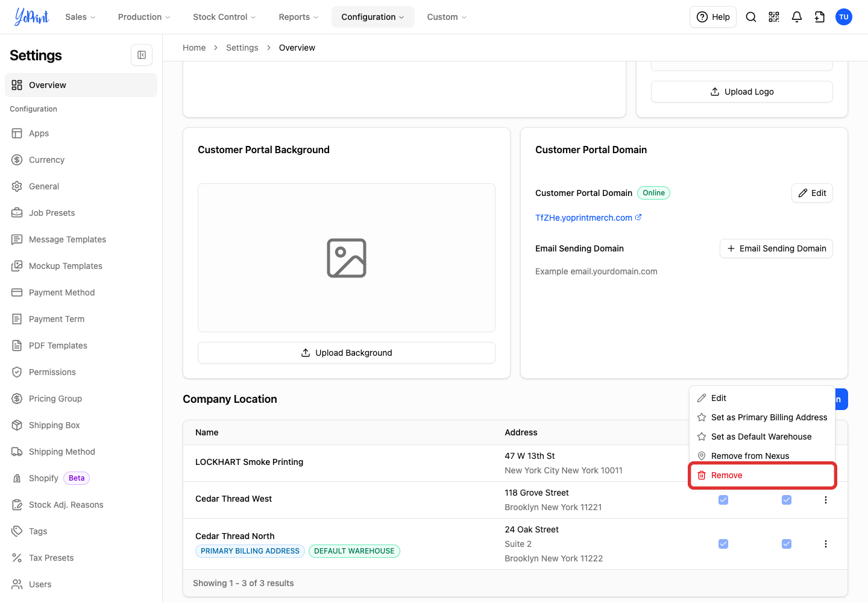The image size is (868, 603).
Task: Open row options for Cedar Thread North
Action: coord(826,544)
